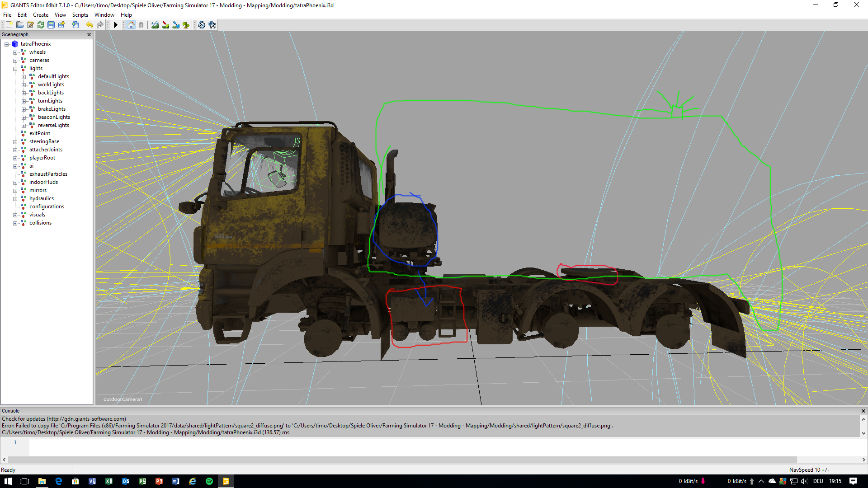Click the New file toolbar icon
The height and width of the screenshot is (488, 868).
coord(9,25)
